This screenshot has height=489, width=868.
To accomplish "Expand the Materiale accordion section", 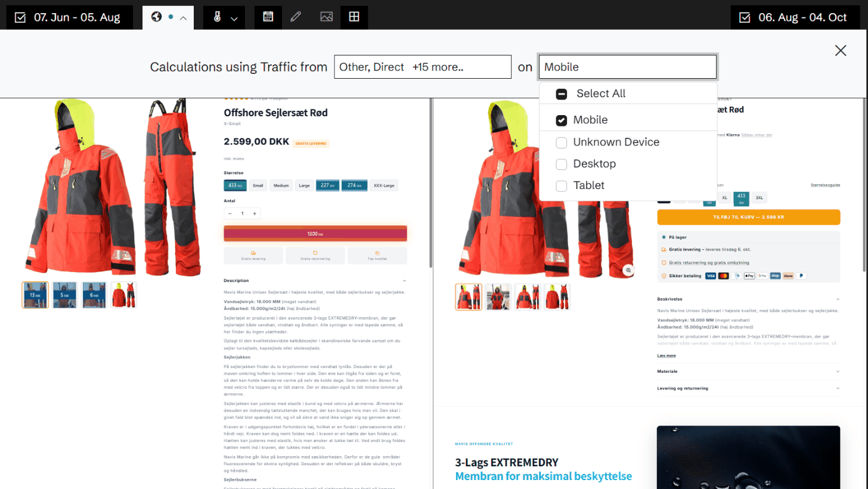I will pyautogui.click(x=748, y=372).
